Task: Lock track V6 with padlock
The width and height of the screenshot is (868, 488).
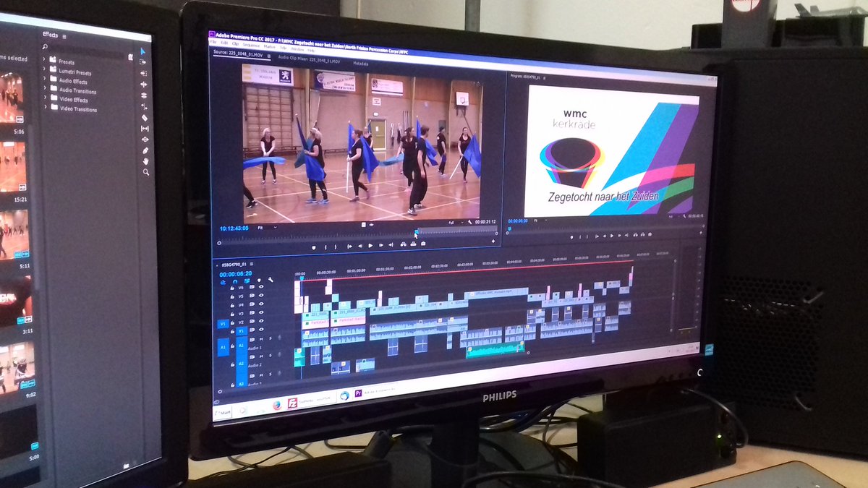Action: [232, 288]
